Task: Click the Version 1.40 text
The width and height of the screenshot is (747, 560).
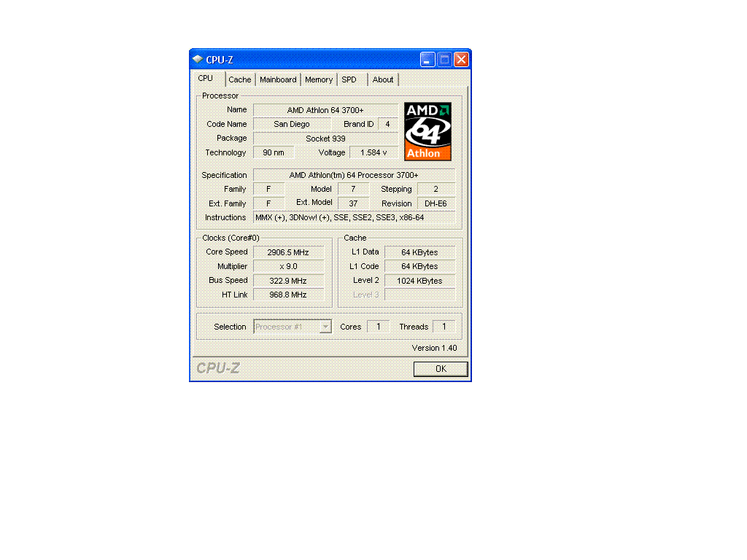Action: 434,348
